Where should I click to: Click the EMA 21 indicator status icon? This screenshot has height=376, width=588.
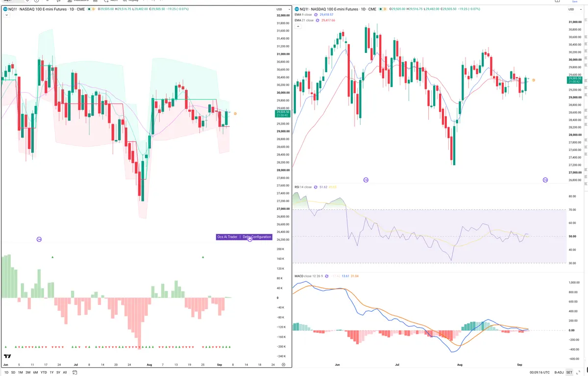(318, 20)
